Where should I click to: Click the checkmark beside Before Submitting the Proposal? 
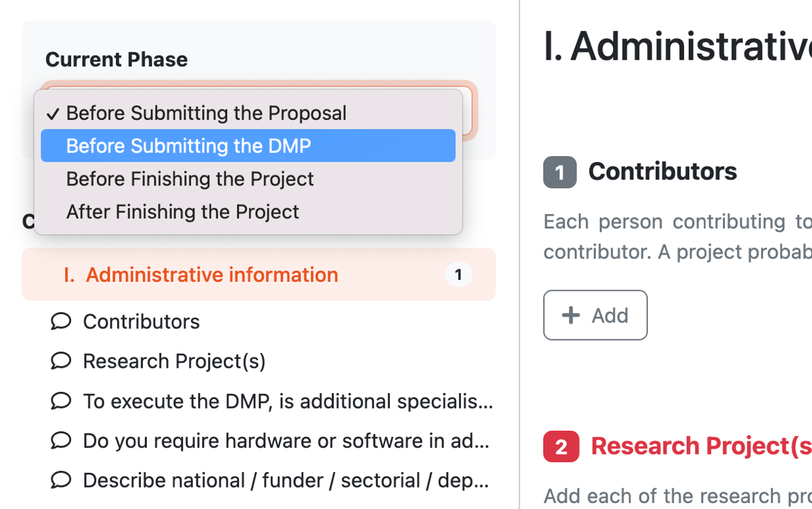(x=53, y=114)
